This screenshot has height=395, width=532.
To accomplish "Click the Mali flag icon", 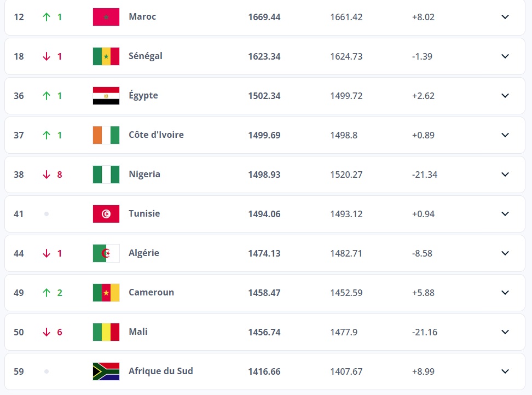I will [x=106, y=332].
